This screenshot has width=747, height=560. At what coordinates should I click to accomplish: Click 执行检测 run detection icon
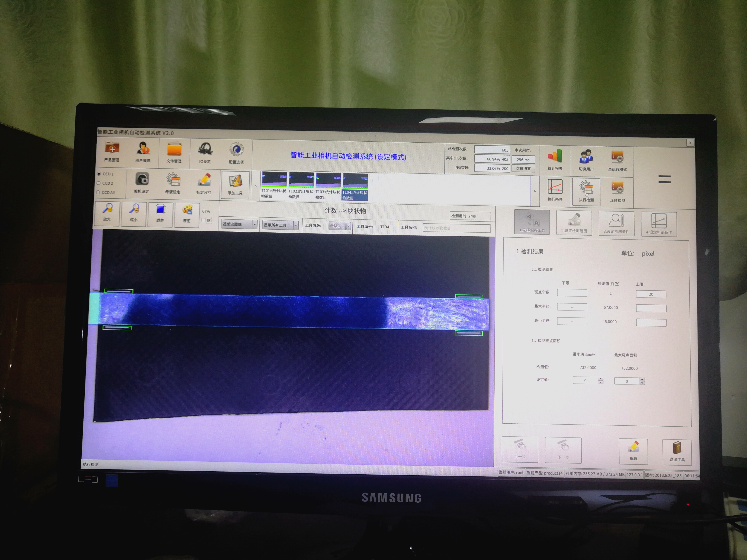pos(586,191)
